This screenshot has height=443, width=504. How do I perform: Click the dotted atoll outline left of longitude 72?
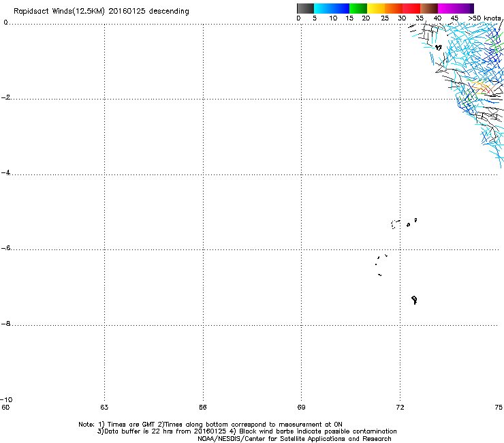pos(395,224)
